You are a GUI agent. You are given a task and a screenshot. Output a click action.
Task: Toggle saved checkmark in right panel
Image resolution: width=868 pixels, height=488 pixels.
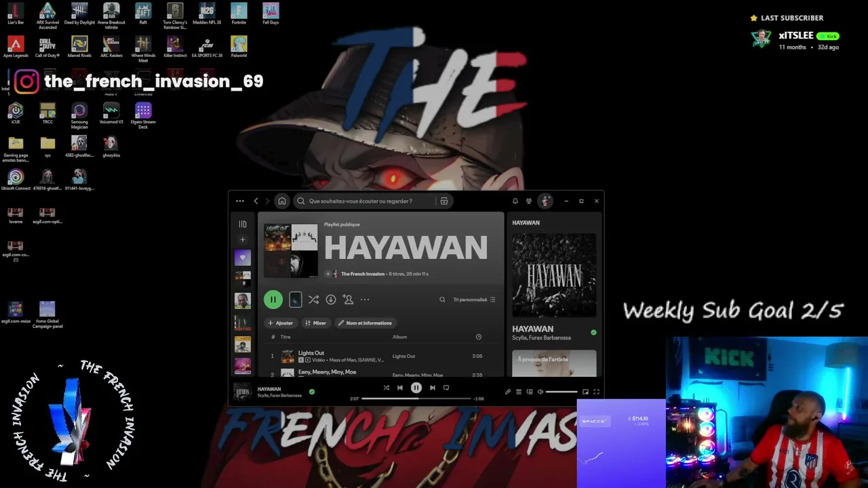pyautogui.click(x=593, y=333)
